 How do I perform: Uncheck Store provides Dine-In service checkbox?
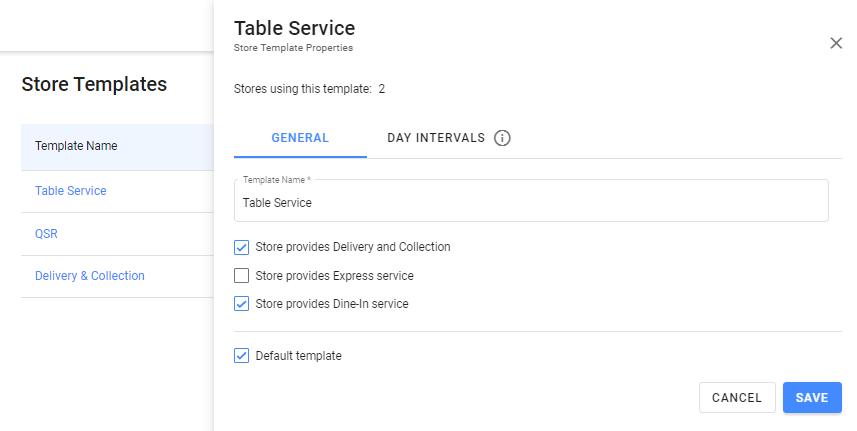(x=241, y=304)
